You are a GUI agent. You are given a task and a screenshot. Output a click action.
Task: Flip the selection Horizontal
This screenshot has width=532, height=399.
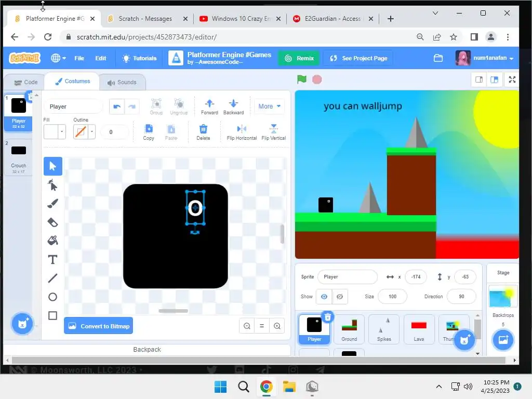[x=242, y=132]
